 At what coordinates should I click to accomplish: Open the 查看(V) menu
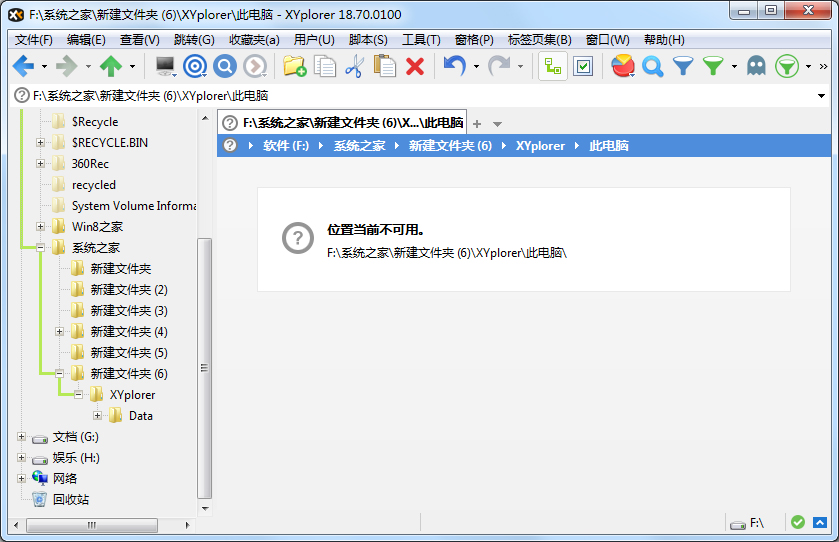click(140, 40)
